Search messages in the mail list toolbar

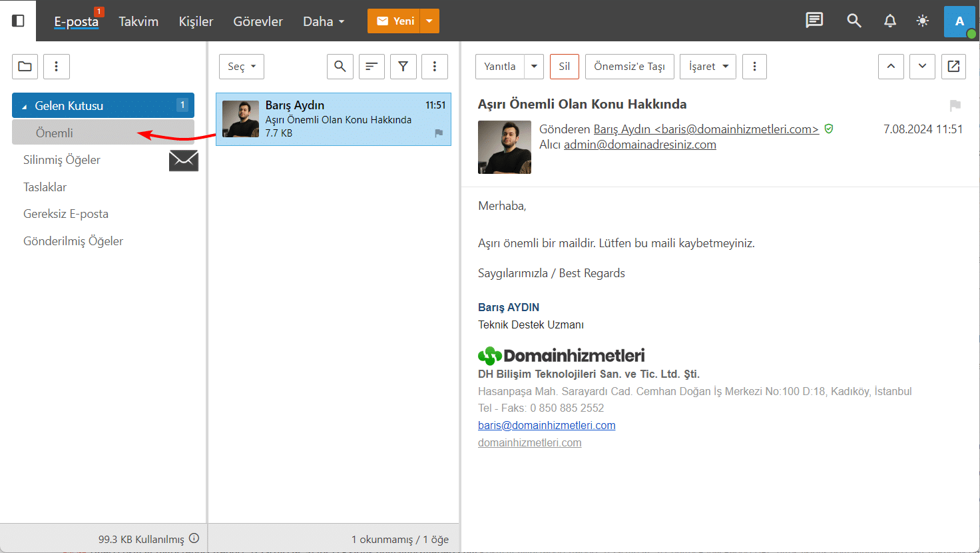coord(340,67)
